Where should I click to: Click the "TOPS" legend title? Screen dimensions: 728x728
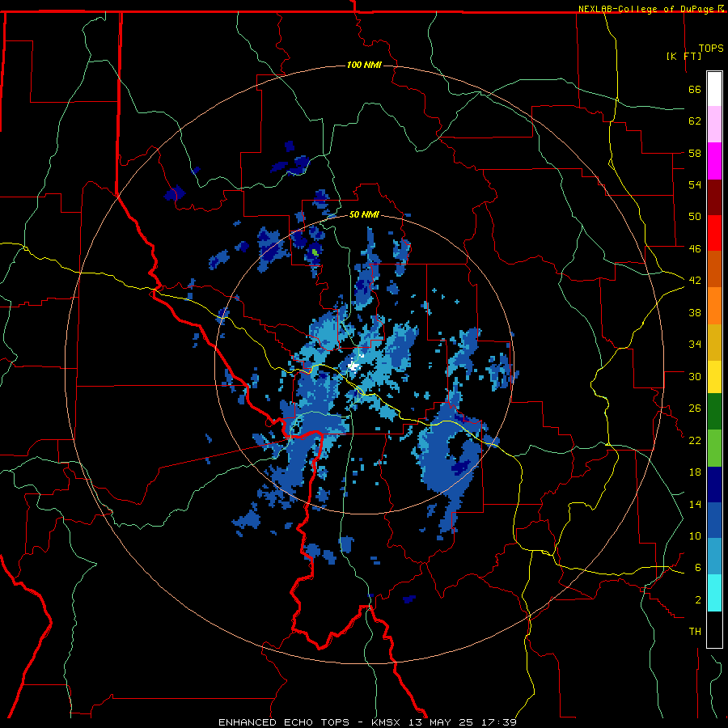tap(711, 49)
